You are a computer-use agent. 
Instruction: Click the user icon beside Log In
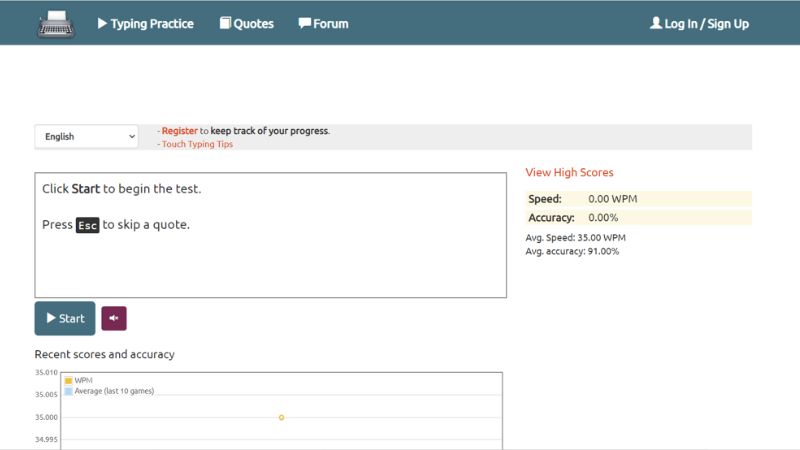pyautogui.click(x=656, y=23)
